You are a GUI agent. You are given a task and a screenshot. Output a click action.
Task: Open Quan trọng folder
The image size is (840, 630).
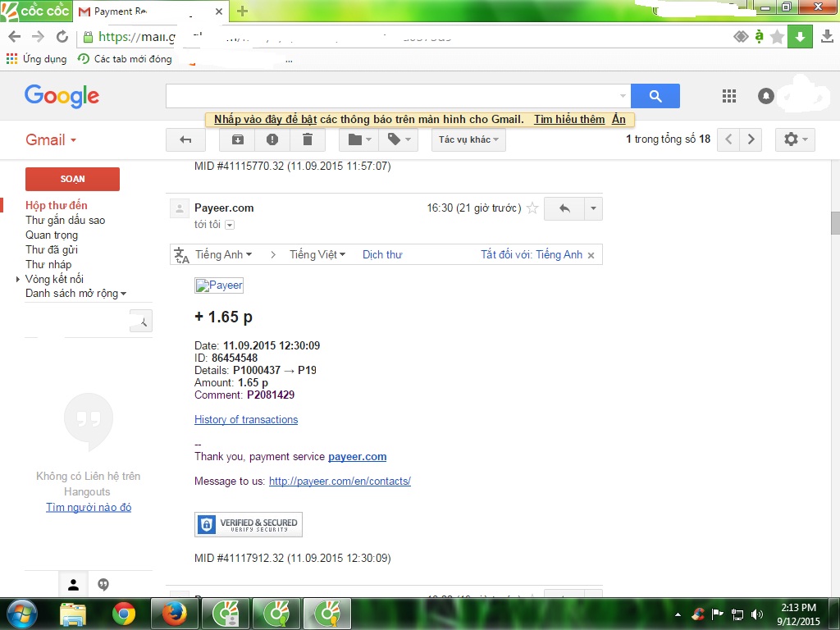(x=52, y=235)
